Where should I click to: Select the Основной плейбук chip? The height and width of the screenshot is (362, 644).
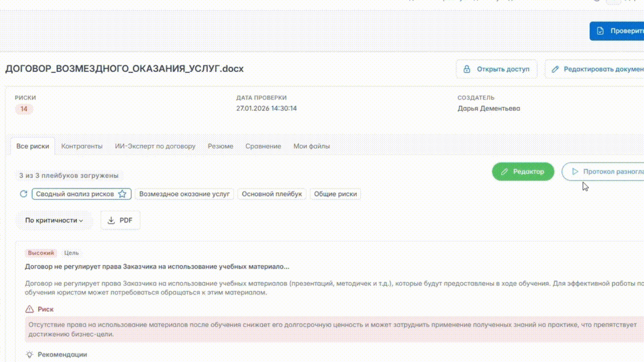272,194
